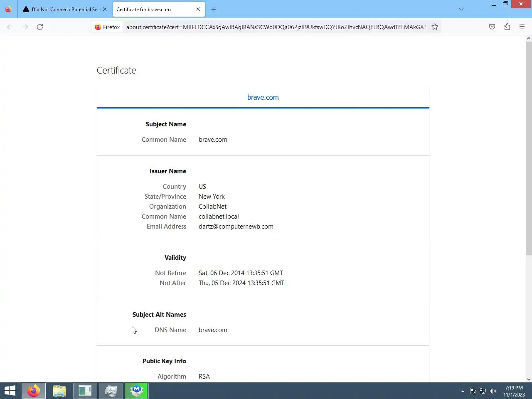Open the Windows Start menu
Image resolution: width=532 pixels, height=399 pixels.
[x=10, y=391]
